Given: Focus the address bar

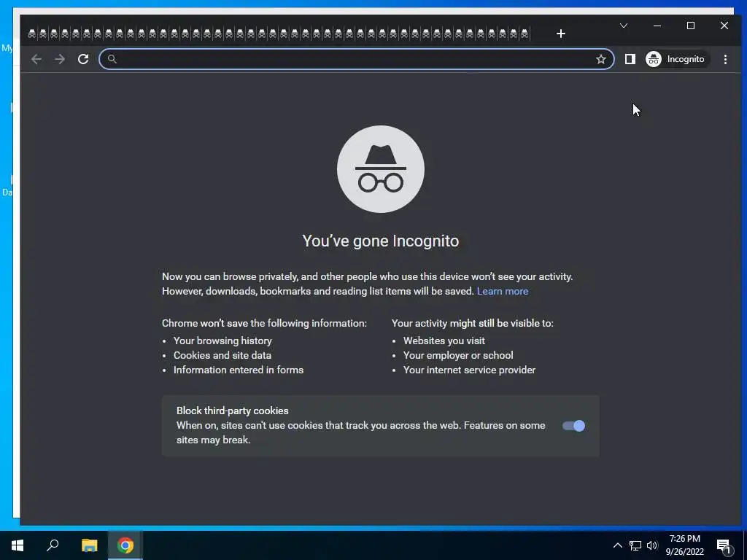Looking at the screenshot, I should [356, 59].
